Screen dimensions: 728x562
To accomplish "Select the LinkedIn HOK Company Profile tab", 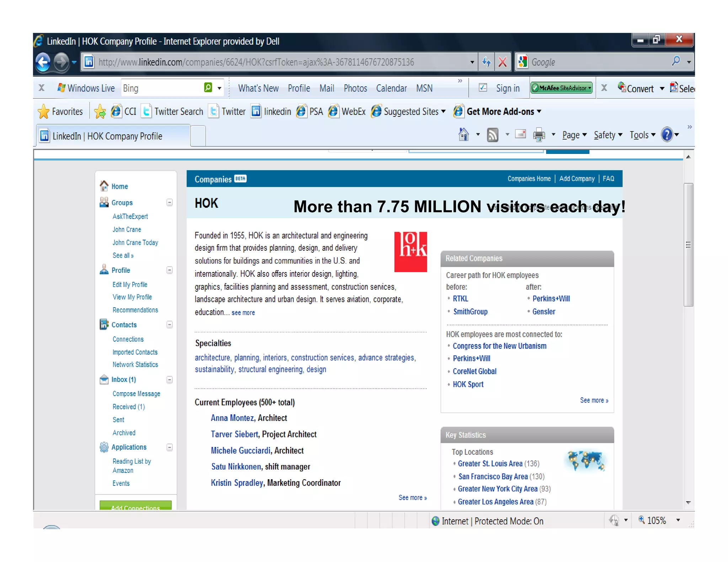I will 113,136.
